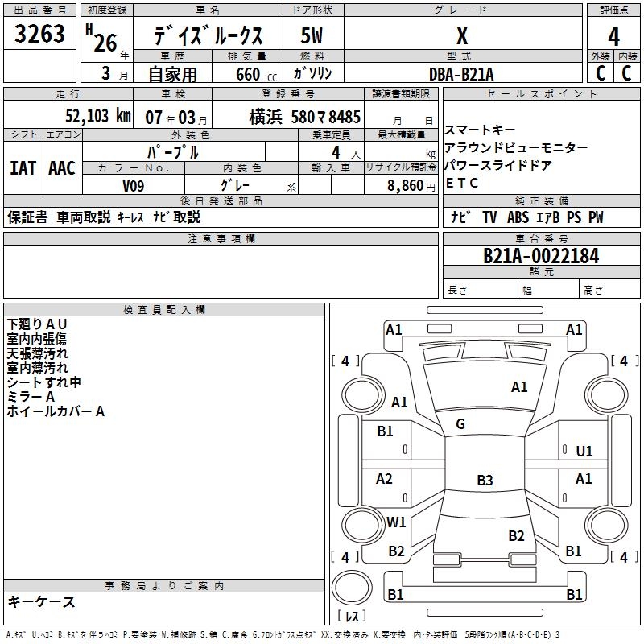Click the rear-left wheel icon on diagram
Screen dimensions: 644x644
click(363, 525)
